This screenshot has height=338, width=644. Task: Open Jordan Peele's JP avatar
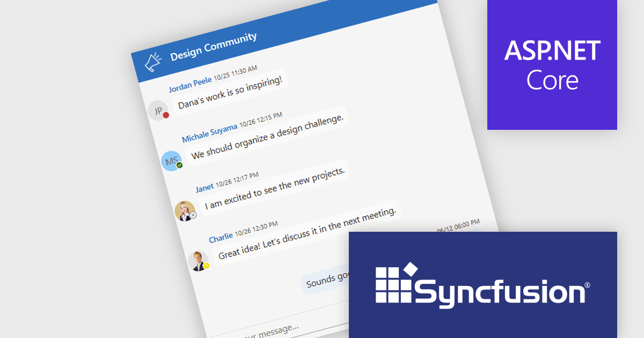pyautogui.click(x=158, y=111)
